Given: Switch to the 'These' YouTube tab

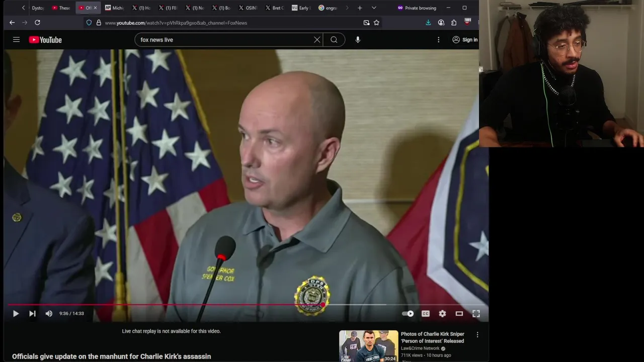Looking at the screenshot, I should click(61, 8).
